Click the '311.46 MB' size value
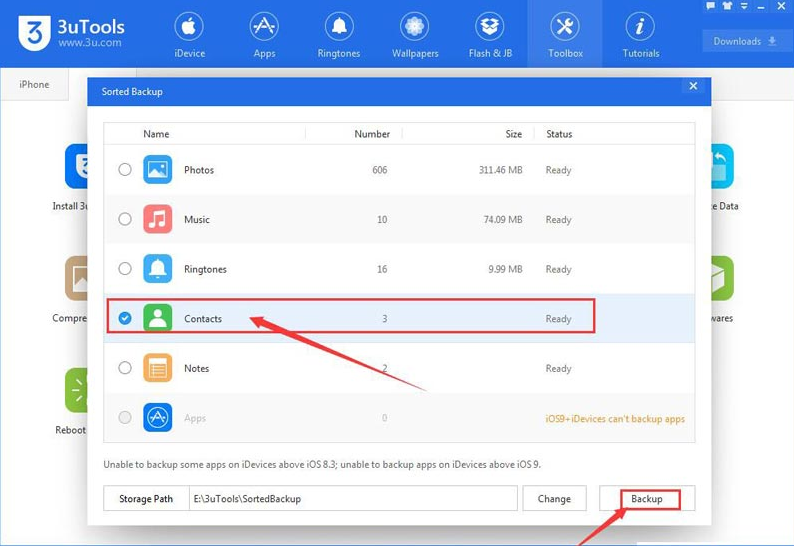This screenshot has width=794, height=546. (x=501, y=170)
